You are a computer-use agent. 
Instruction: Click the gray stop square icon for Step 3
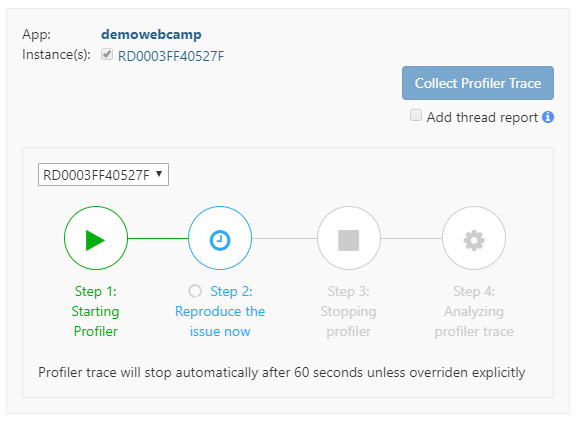(348, 240)
